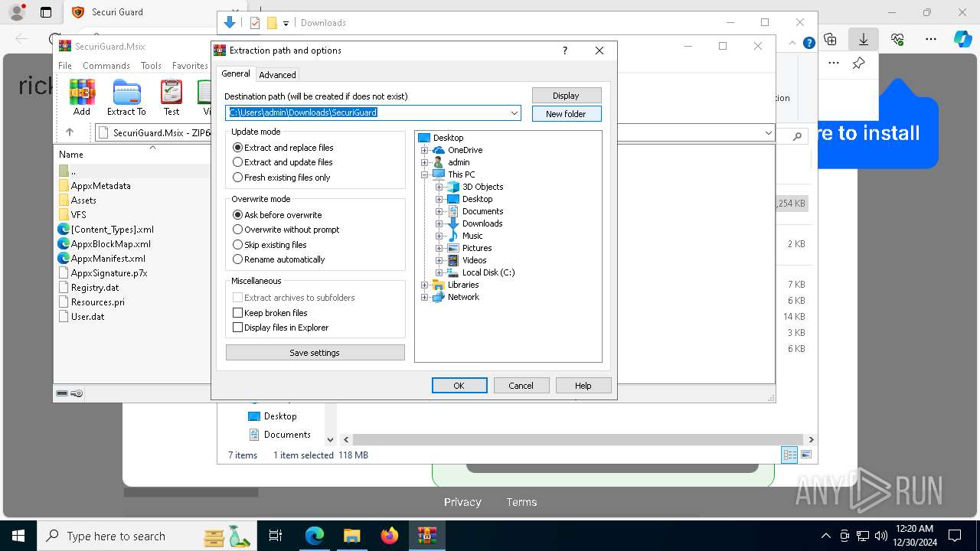Screen dimensions: 980x551
Task: Choose Fresh existing files only option
Action: [x=282, y=178]
